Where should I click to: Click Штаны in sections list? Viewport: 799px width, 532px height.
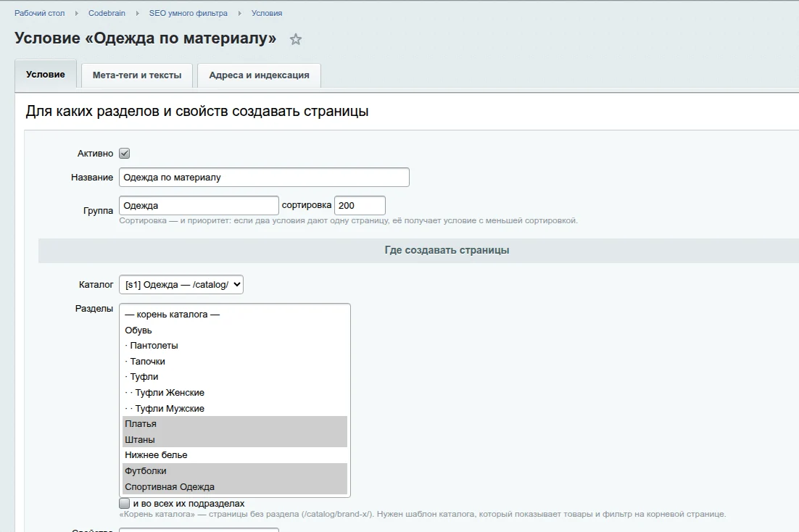pyautogui.click(x=235, y=439)
